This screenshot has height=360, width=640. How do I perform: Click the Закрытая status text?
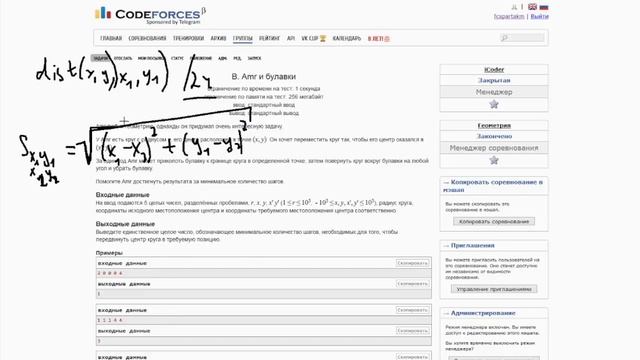[x=494, y=80]
